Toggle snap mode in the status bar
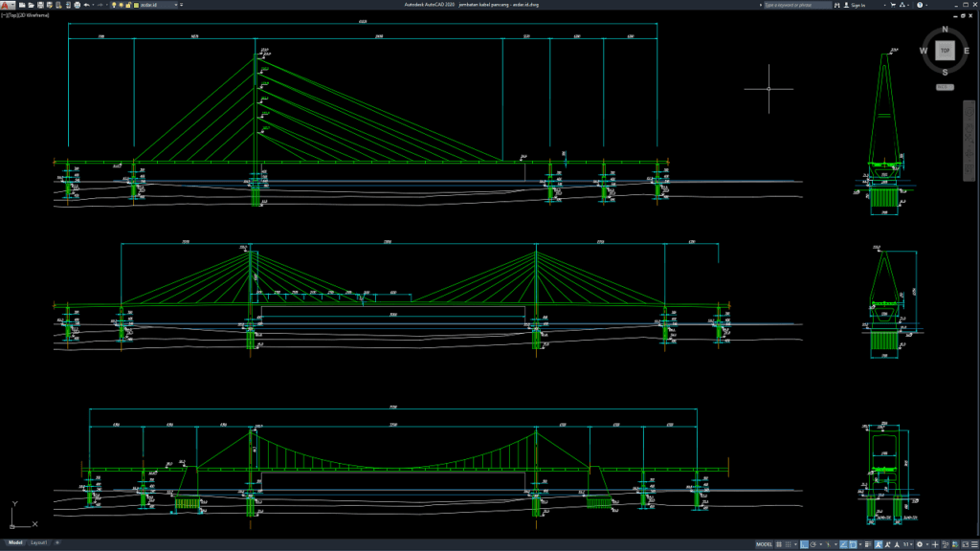The width and height of the screenshot is (980, 551). [x=788, y=543]
